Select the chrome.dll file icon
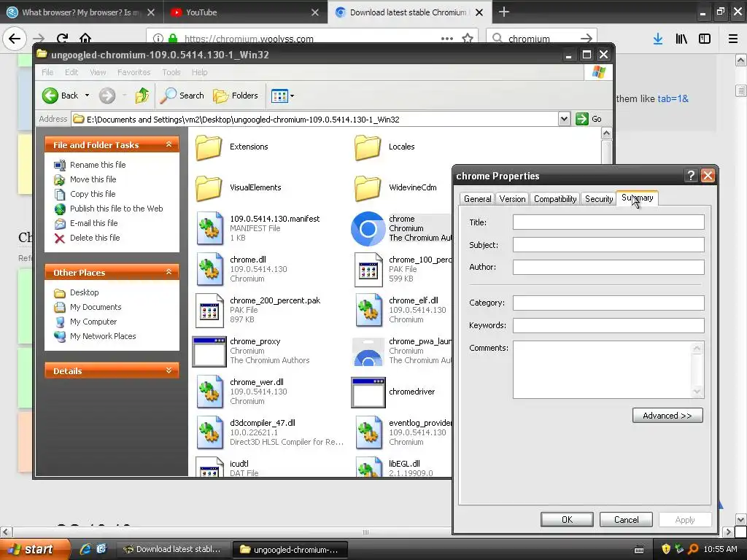Image resolution: width=747 pixels, height=560 pixels. pos(209,270)
